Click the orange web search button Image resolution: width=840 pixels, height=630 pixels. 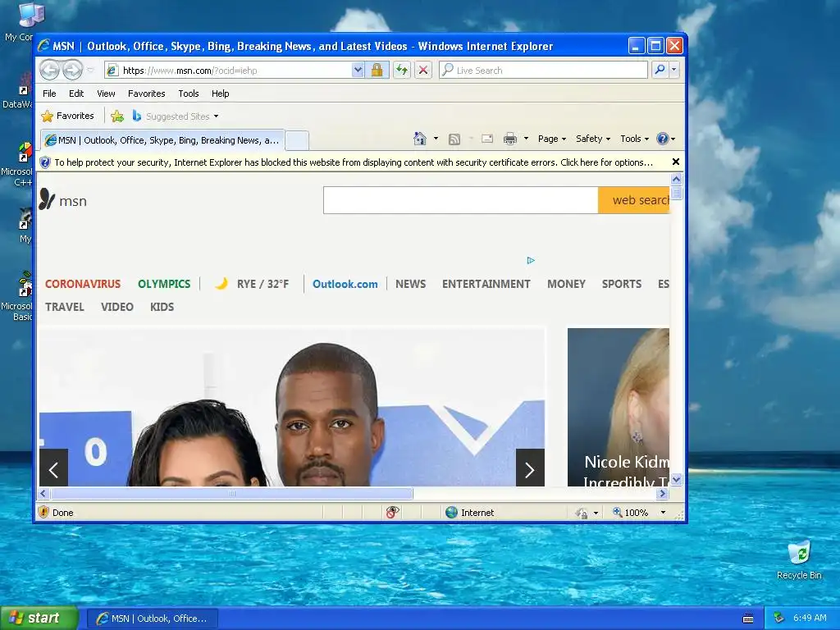point(634,200)
